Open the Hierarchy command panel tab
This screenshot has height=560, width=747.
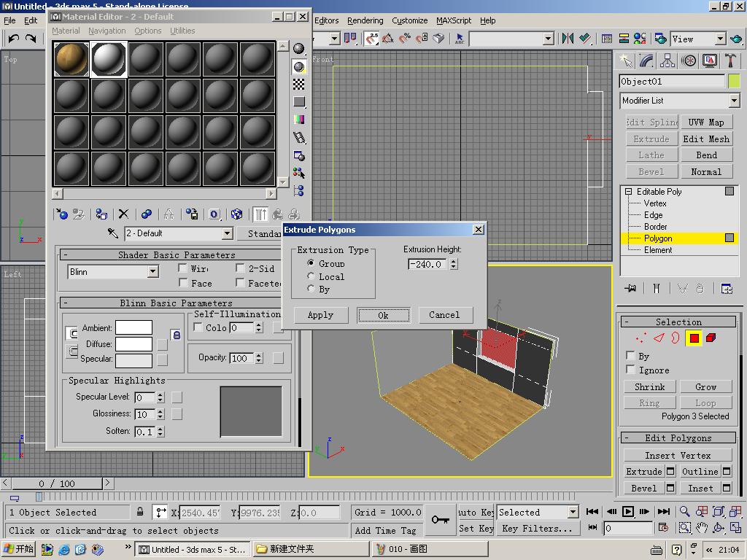click(x=667, y=61)
